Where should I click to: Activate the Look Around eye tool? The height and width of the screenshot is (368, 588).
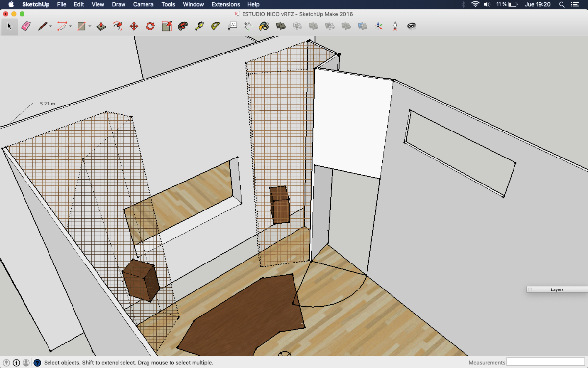click(412, 26)
